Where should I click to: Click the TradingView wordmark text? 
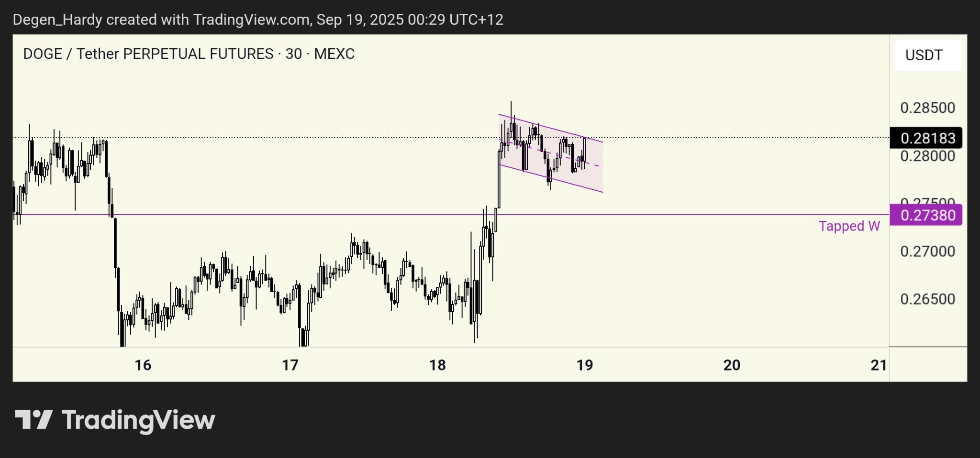tap(138, 420)
